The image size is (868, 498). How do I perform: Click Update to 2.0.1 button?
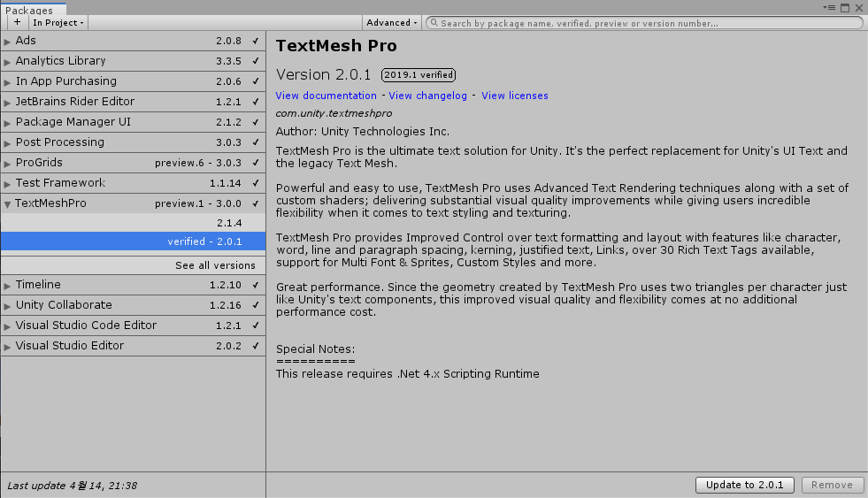point(744,485)
